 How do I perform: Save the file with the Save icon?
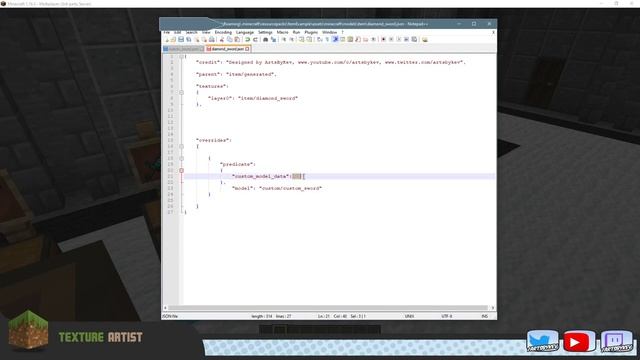coord(181,40)
